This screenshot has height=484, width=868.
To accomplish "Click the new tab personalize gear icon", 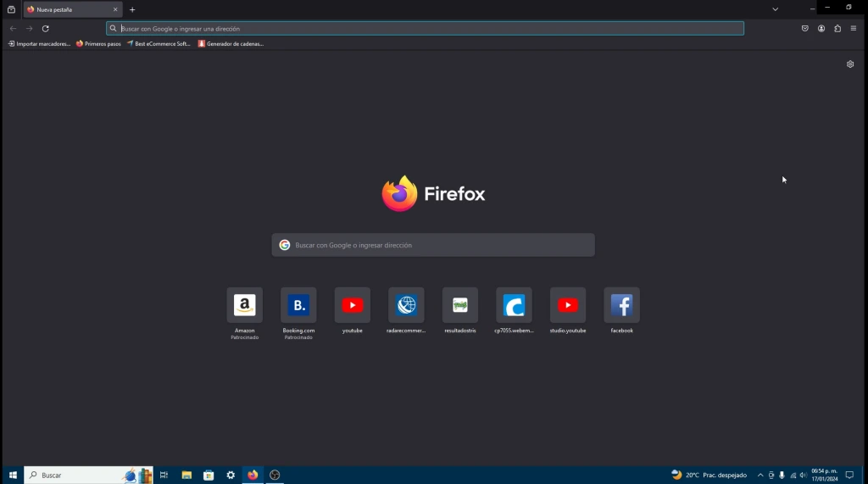I will 850,64.
